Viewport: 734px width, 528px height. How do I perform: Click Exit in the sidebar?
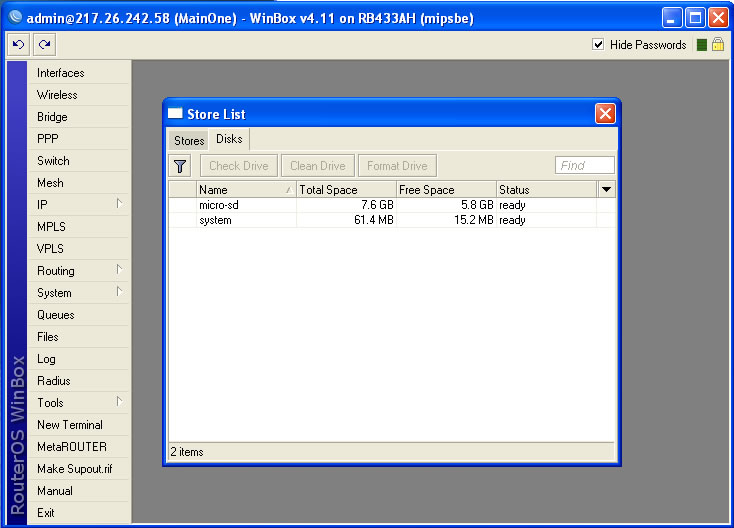(x=78, y=513)
